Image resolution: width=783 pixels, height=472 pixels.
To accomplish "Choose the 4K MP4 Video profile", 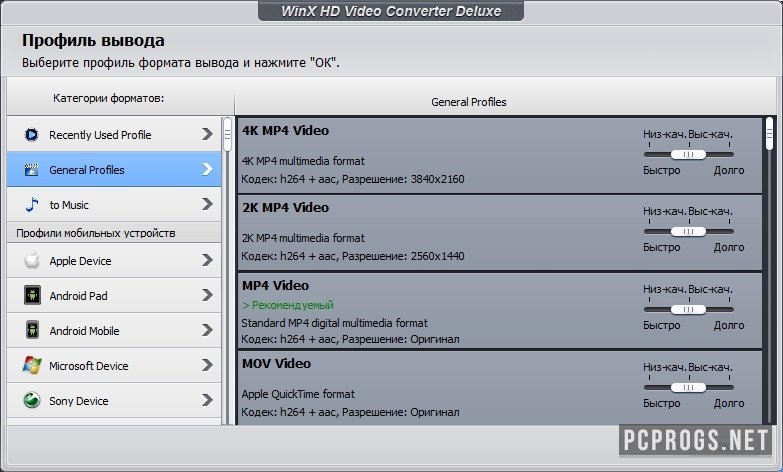I will 499,155.
